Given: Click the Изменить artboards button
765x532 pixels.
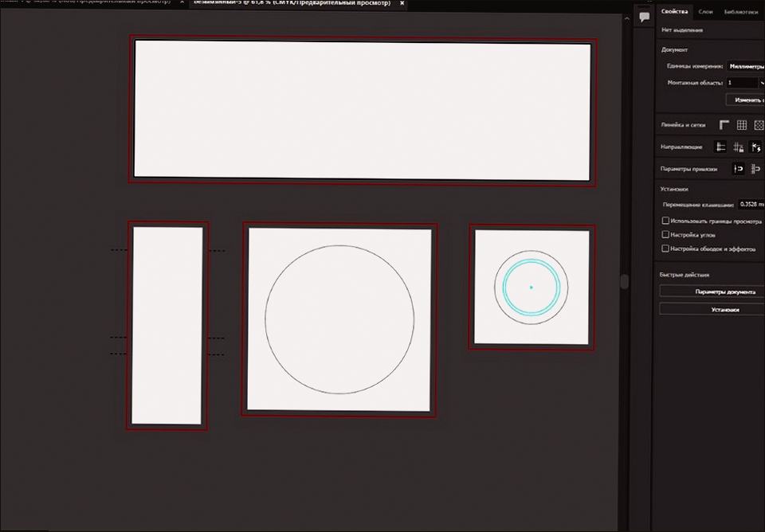Looking at the screenshot, I should [746, 100].
